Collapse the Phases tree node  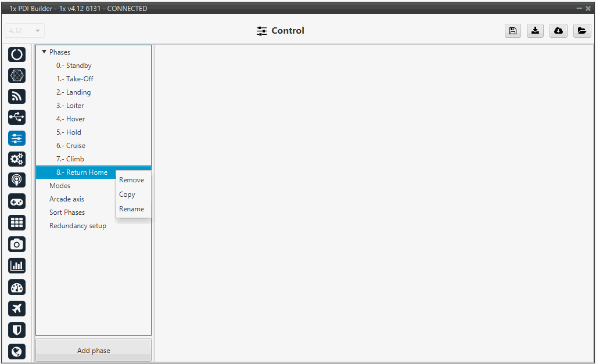(44, 52)
